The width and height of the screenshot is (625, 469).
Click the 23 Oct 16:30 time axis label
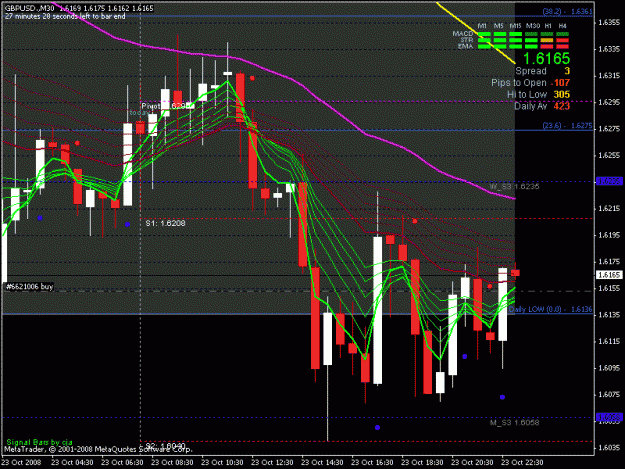372,462
